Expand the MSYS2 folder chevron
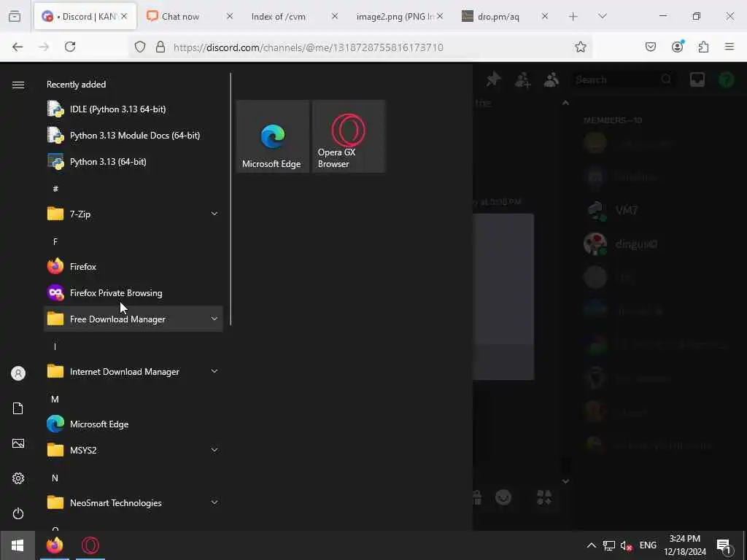 tap(214, 450)
